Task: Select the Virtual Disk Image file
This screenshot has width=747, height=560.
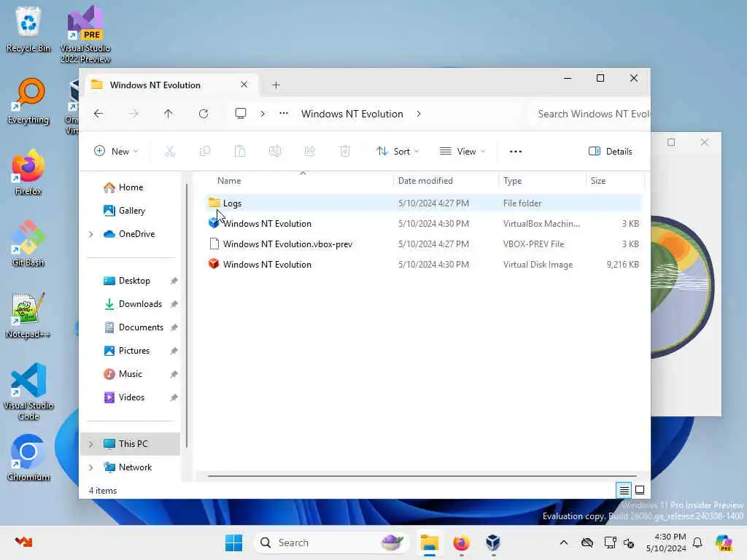Action: coord(424,265)
